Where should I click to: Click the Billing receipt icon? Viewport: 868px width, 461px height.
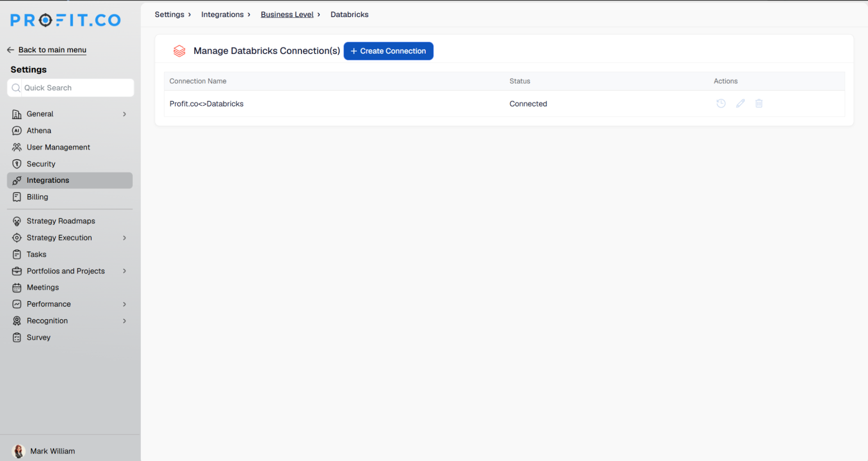tap(17, 197)
